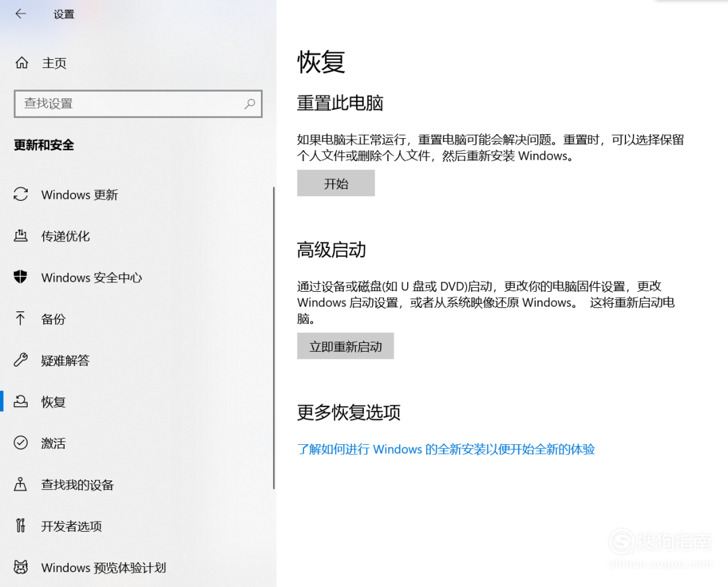Click the 恢复 recovery icon
728x587 pixels.
point(20,401)
